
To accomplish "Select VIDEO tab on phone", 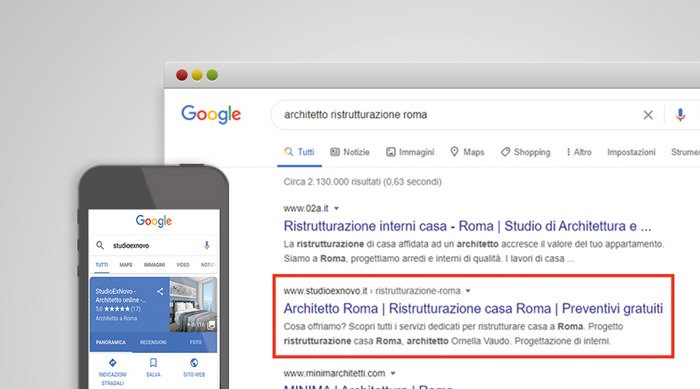I will pos(183,265).
